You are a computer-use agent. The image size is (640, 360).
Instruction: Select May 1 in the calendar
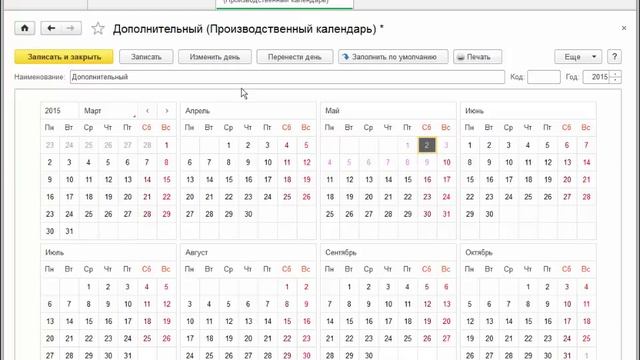coord(407,145)
